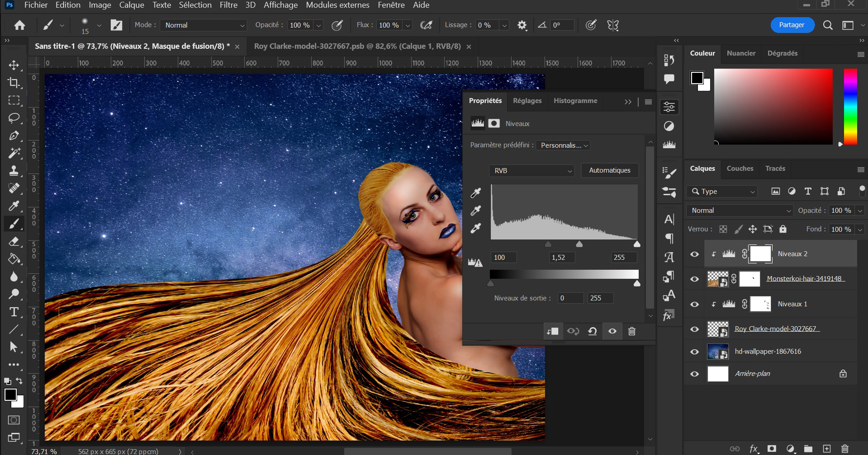868x455 pixels.
Task: Open the Flux percentage dropdown
Action: coord(408,25)
